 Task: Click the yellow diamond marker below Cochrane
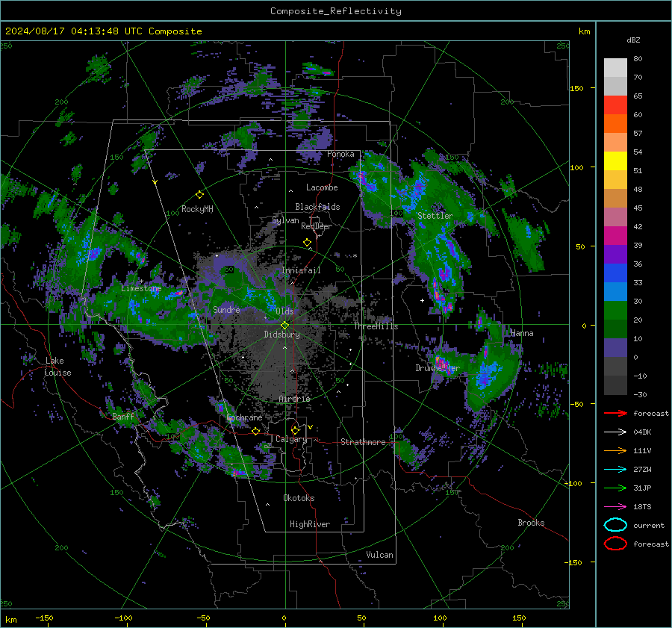[256, 431]
